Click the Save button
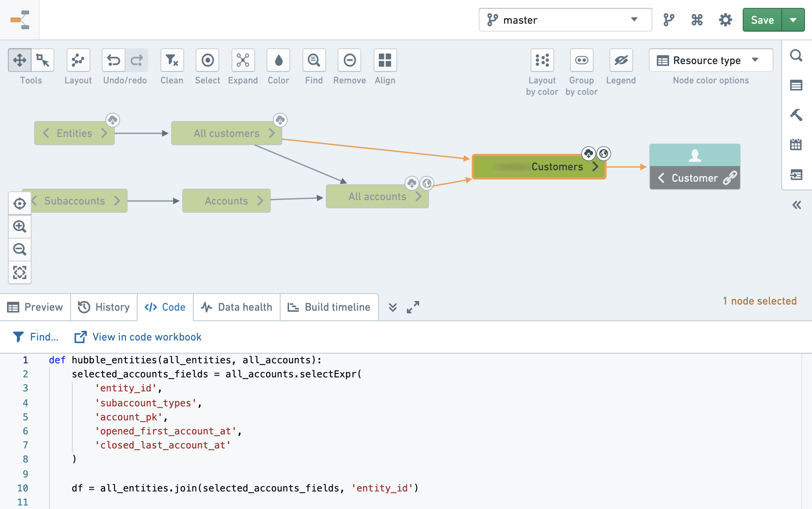Screen dimensions: 812x509 pos(762,20)
